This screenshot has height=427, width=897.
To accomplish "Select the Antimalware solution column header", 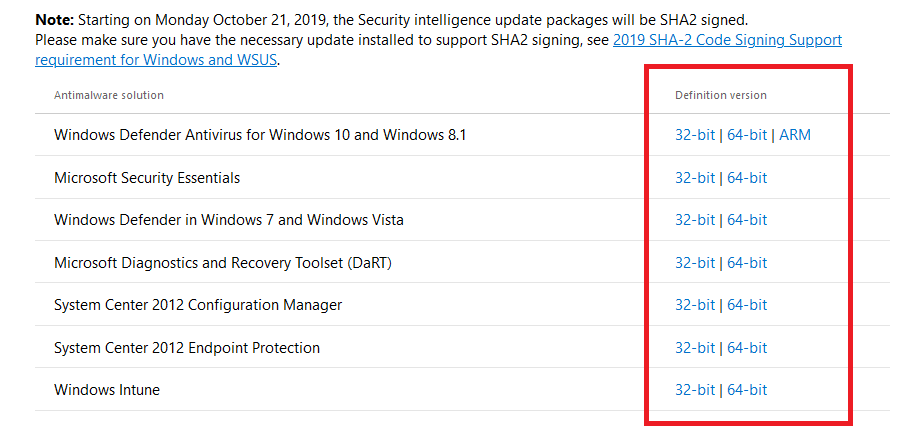I will pos(109,95).
